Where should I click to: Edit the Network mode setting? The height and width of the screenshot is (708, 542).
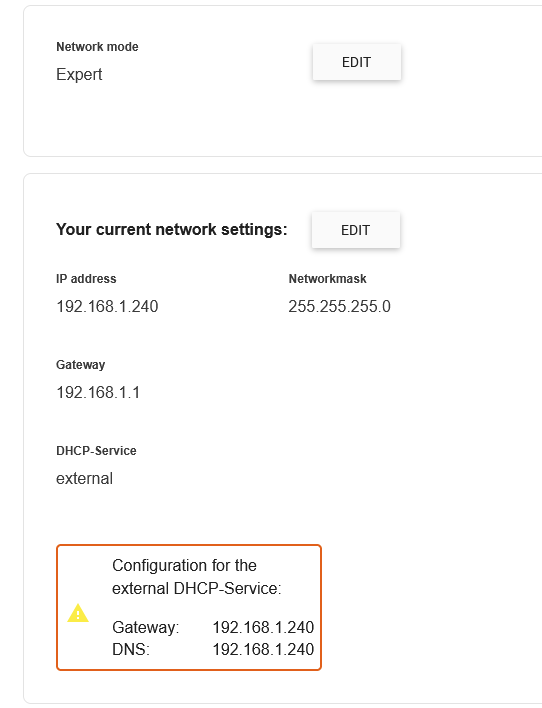pos(356,62)
